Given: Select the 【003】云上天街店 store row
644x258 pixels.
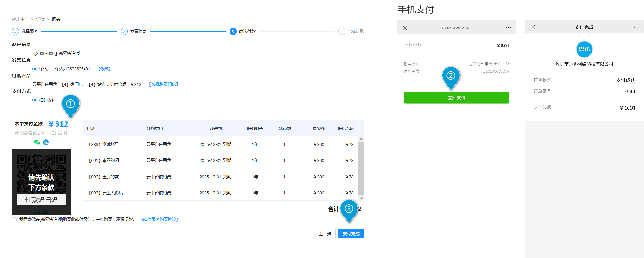Looking at the screenshot, I should pyautogui.click(x=220, y=193).
